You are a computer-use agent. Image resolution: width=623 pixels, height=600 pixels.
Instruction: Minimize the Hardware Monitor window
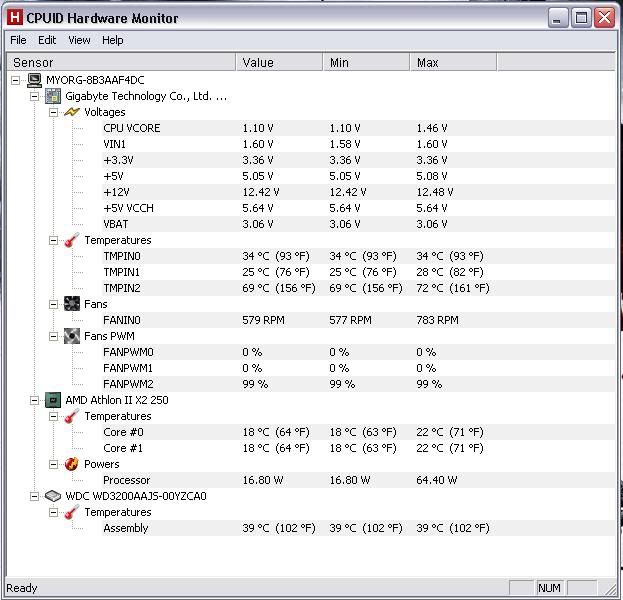tap(557, 17)
